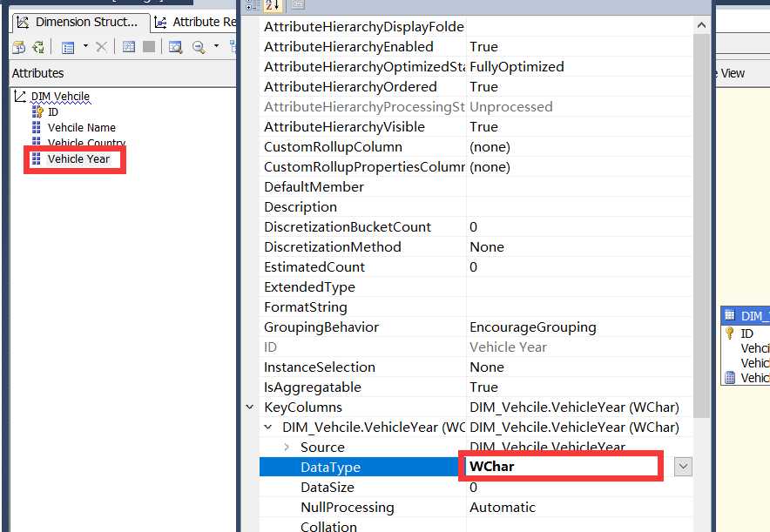The image size is (770, 532).
Task: Select the IsAggregatable property
Action: click(313, 387)
